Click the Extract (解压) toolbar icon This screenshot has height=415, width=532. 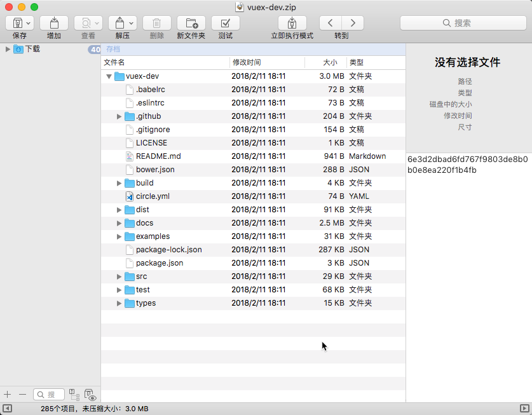click(119, 23)
